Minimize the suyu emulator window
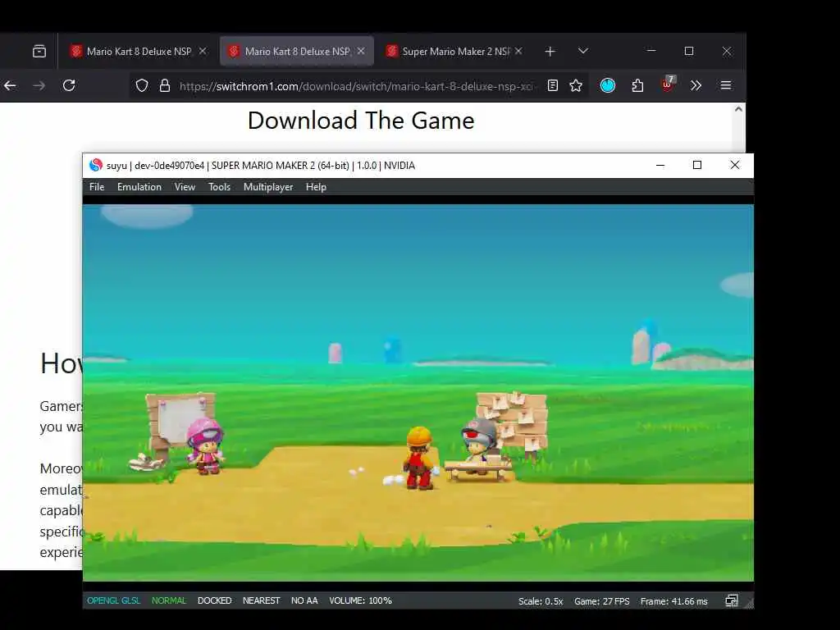Screen dimensions: 840x630 (660, 165)
